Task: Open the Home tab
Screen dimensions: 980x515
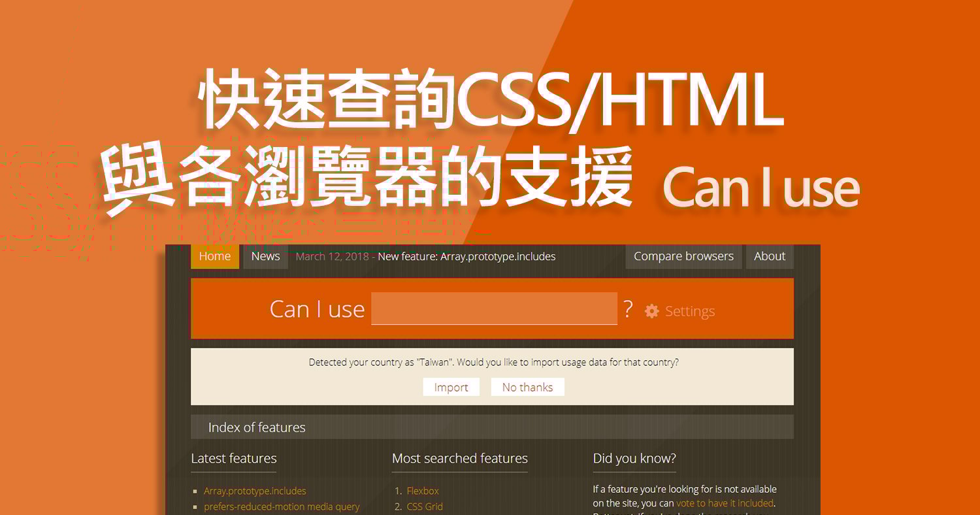Action: point(215,256)
